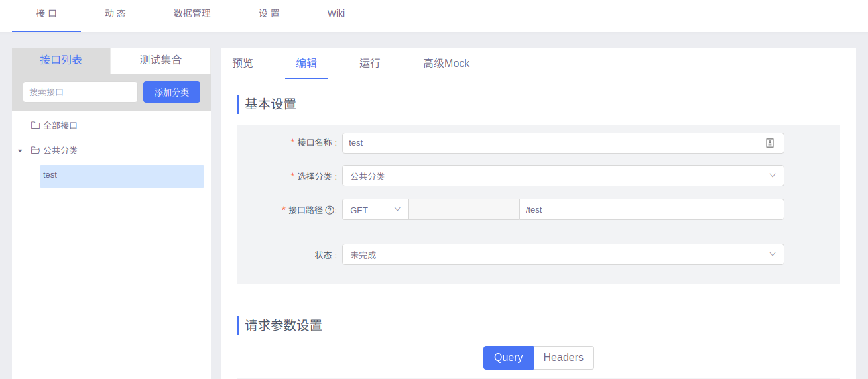The image size is (868, 379).
Task: Open the GET method dropdown
Action: 375,209
